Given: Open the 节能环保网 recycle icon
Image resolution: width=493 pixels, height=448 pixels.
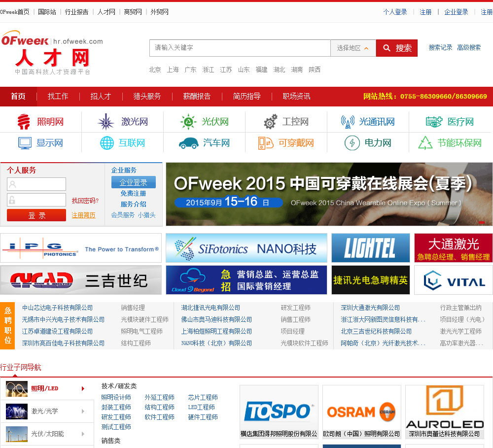Looking at the screenshot, I should pyautogui.click(x=425, y=143).
